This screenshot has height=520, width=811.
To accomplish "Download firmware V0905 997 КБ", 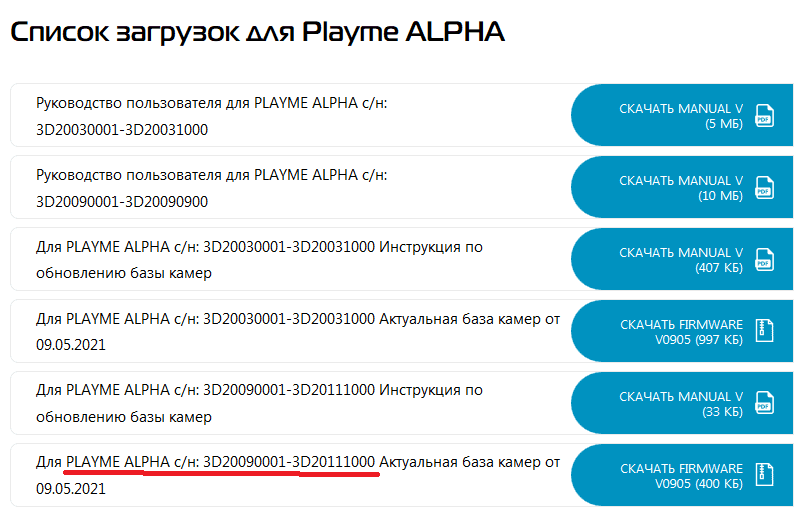I will tap(682, 331).
